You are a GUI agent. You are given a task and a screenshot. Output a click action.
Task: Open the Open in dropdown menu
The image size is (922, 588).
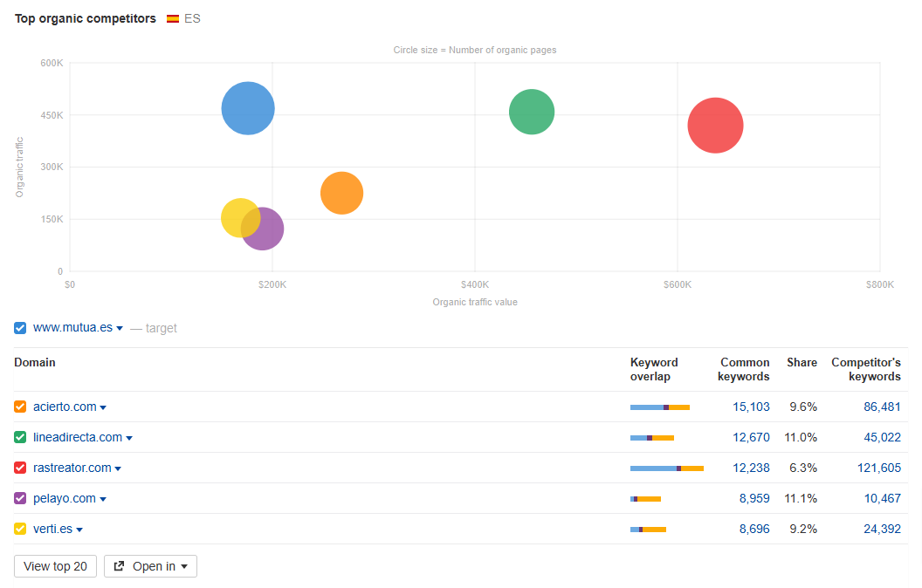[x=183, y=565]
